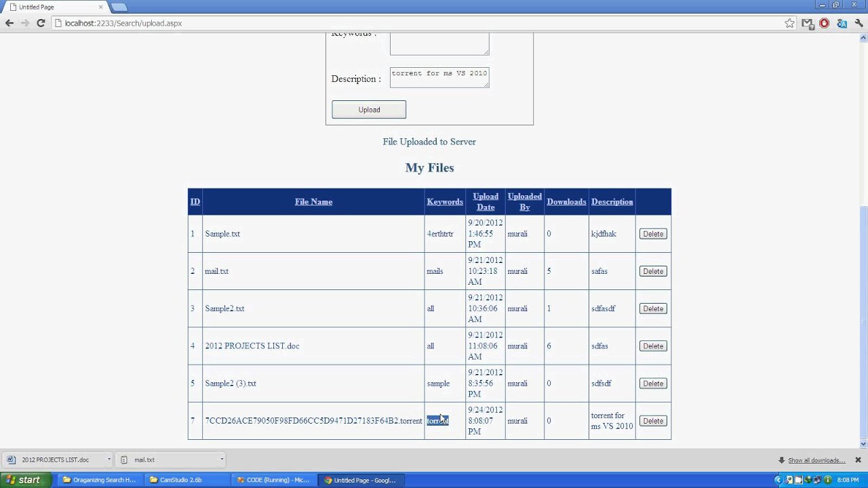Delete the Sample.txt row
This screenshot has height=488, width=868.
click(x=653, y=234)
